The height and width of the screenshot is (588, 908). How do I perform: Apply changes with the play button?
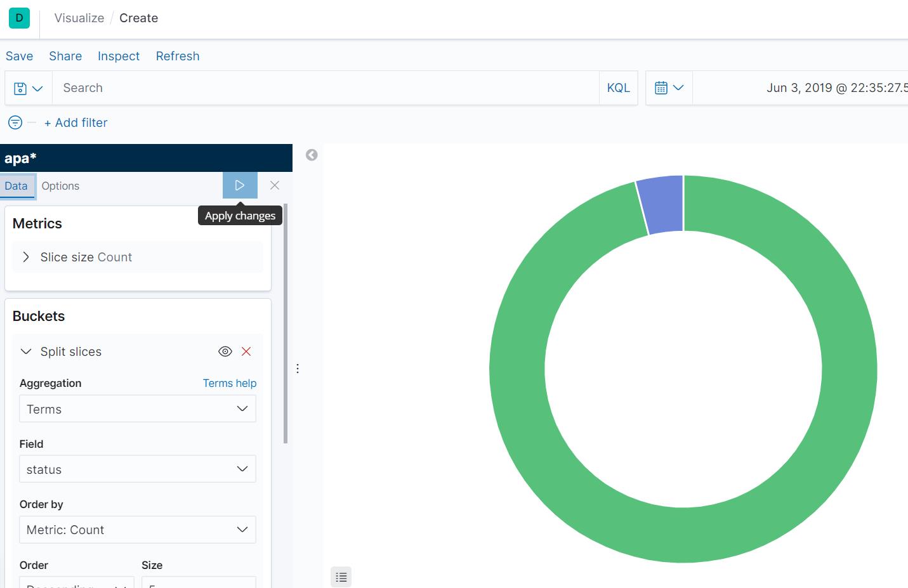pyautogui.click(x=240, y=185)
